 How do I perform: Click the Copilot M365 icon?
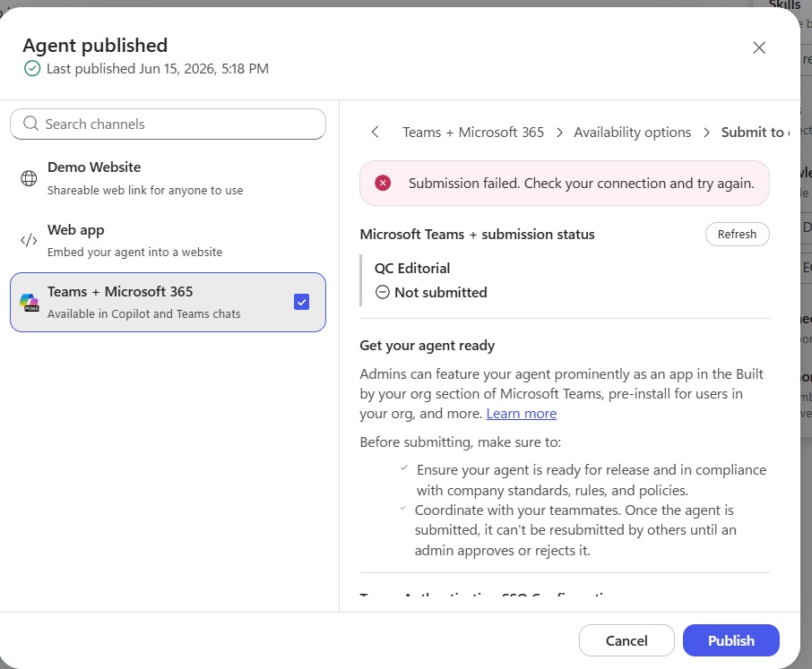pos(29,302)
